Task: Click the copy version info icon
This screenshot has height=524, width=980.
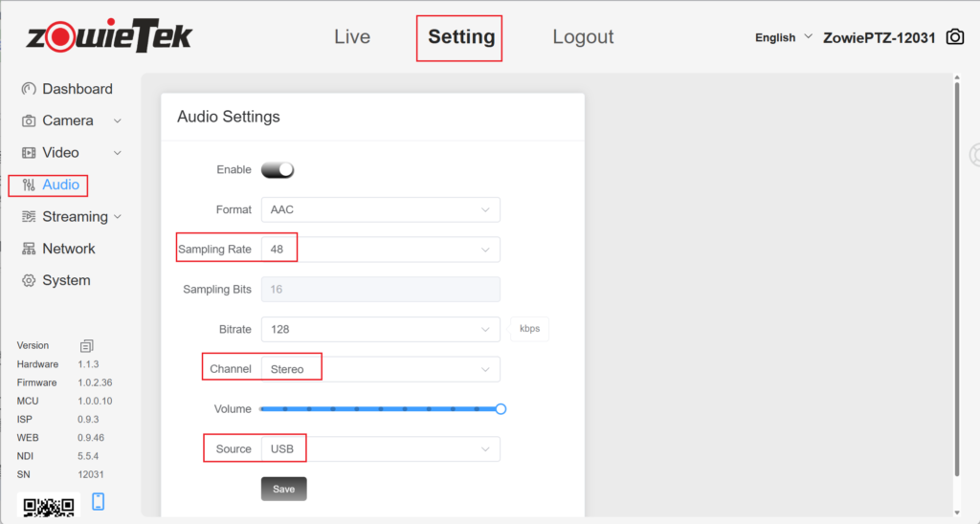Action: [87, 345]
